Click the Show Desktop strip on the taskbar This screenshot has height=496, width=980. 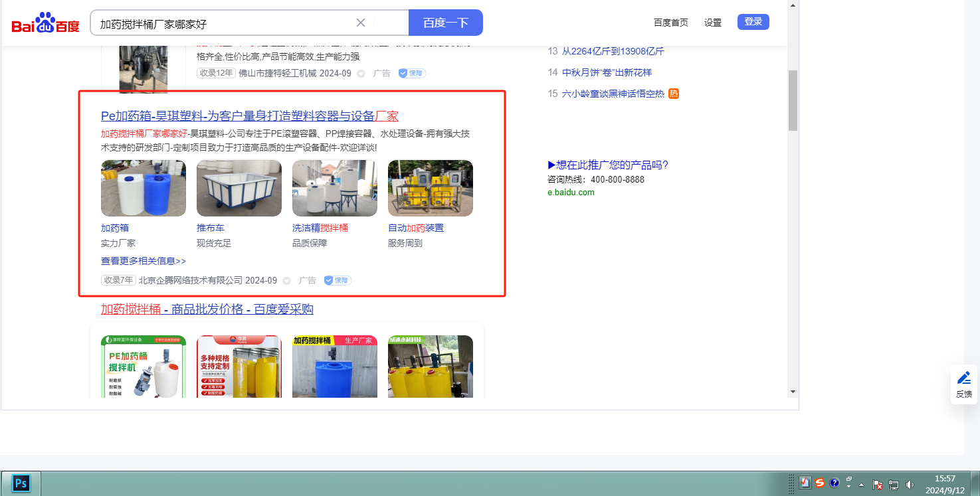point(975,483)
